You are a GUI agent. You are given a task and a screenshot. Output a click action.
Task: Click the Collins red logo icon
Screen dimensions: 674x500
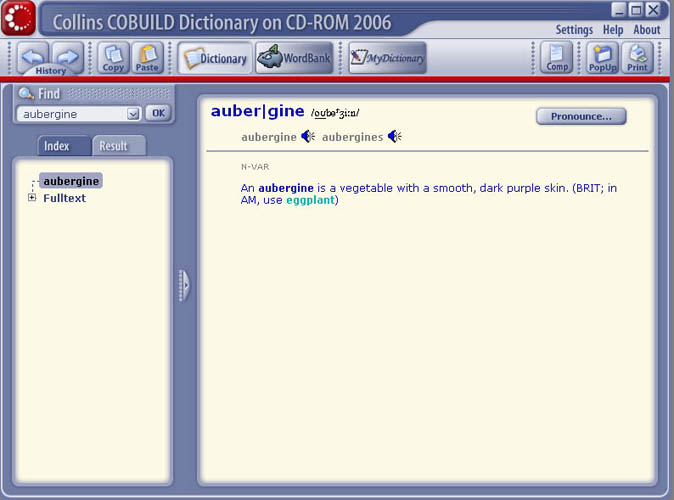coord(18,18)
